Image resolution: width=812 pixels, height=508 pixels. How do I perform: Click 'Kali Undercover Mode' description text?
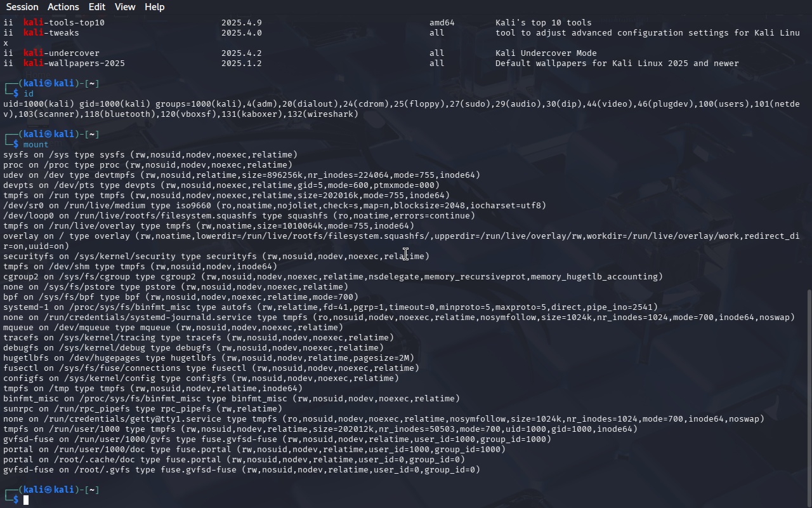(x=546, y=53)
